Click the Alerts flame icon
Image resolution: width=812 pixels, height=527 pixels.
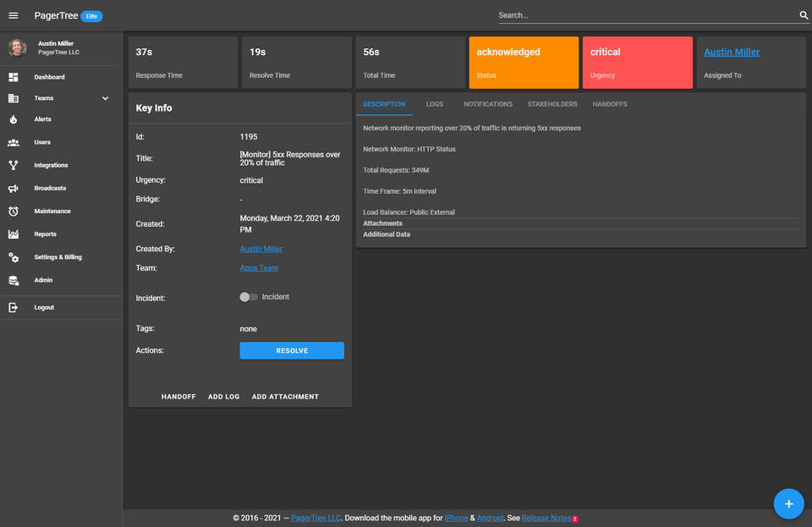[14, 119]
